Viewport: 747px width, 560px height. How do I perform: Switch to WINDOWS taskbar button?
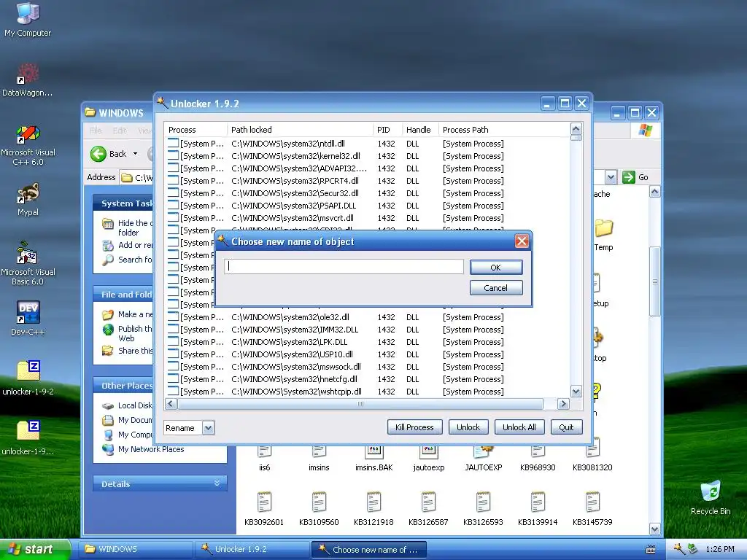[x=136, y=549]
